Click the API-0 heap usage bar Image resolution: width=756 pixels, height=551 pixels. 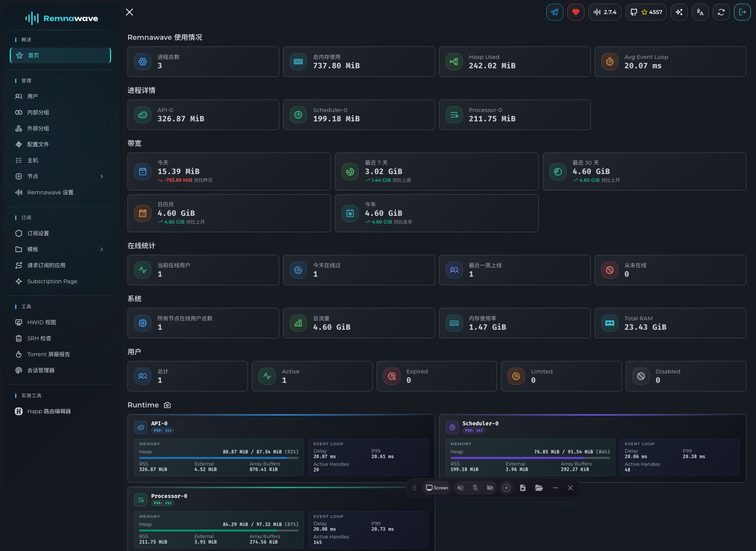pos(219,458)
